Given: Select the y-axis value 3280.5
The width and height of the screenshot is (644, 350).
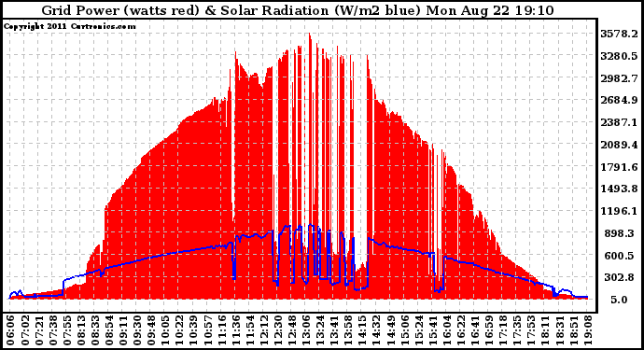Looking at the screenshot, I should 619,56.
